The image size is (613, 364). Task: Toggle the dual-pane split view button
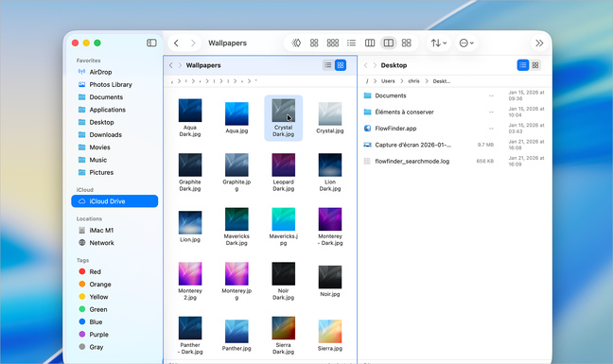point(389,43)
